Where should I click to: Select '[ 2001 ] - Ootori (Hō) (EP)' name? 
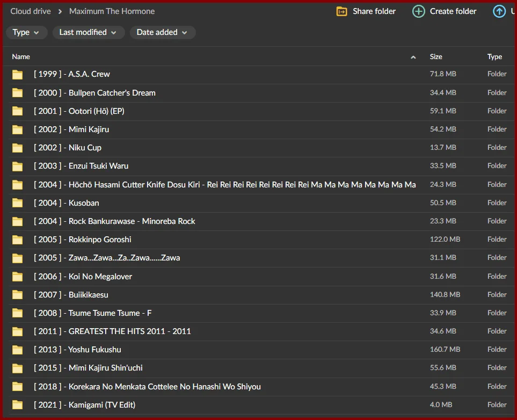pos(79,111)
